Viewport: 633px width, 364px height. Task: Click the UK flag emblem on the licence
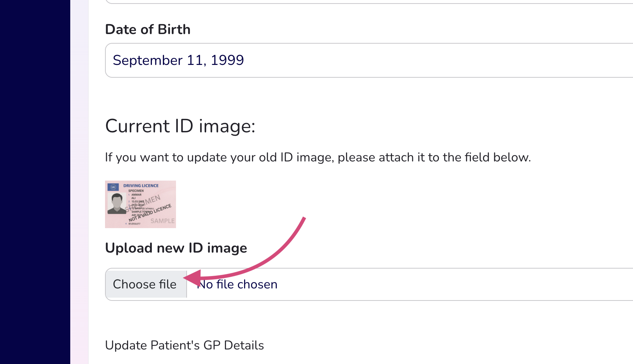[x=113, y=187]
